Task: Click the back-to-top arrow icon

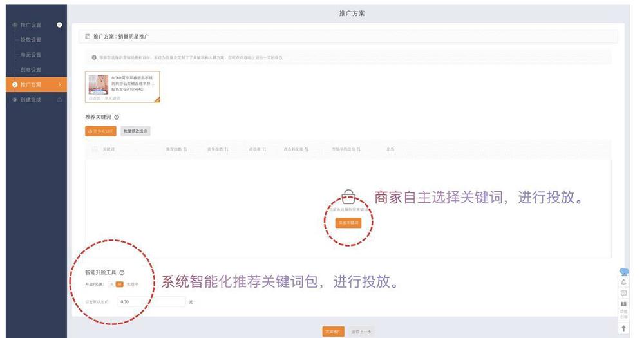Action: coord(623,328)
